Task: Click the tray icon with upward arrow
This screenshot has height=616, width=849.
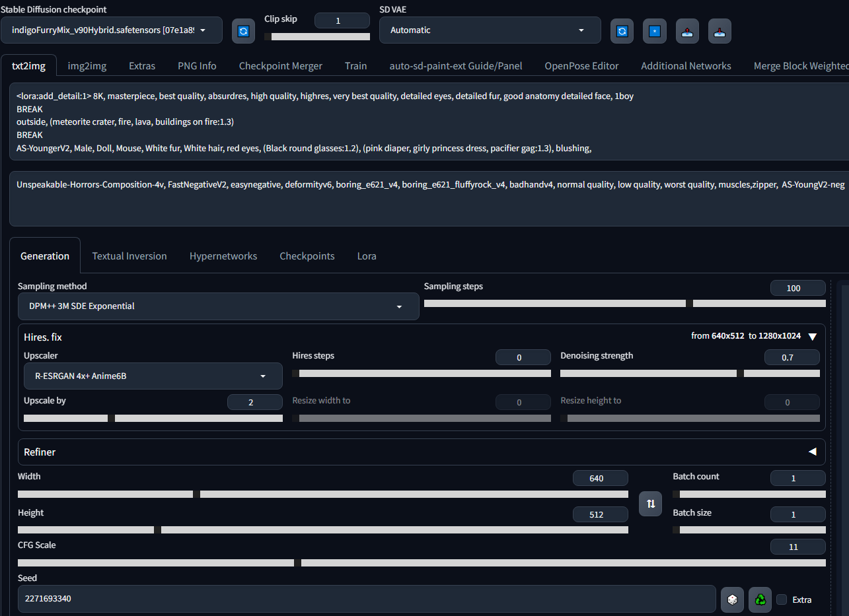Action: [687, 31]
